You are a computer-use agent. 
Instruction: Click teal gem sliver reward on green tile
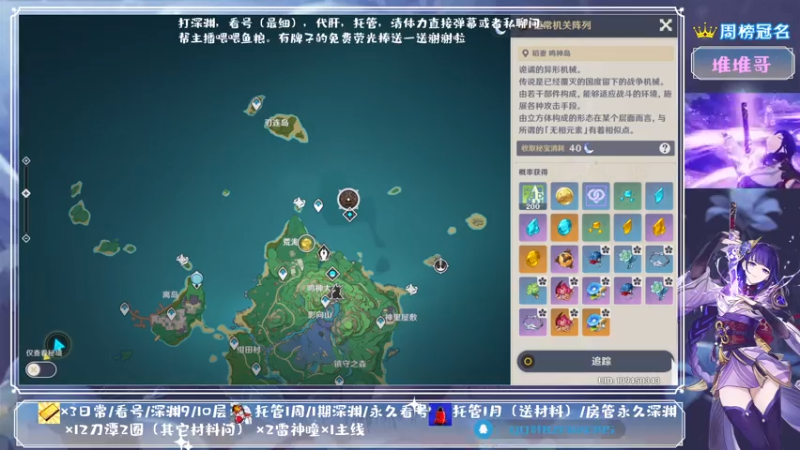click(627, 196)
